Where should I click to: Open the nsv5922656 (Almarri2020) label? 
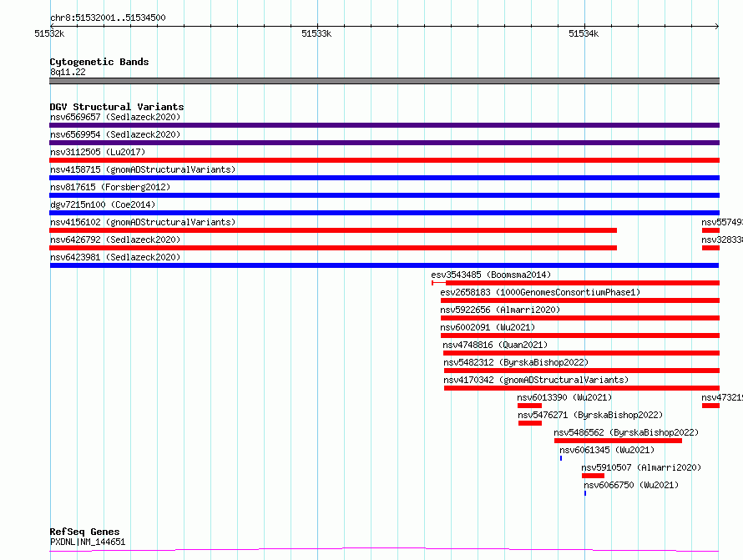click(500, 310)
